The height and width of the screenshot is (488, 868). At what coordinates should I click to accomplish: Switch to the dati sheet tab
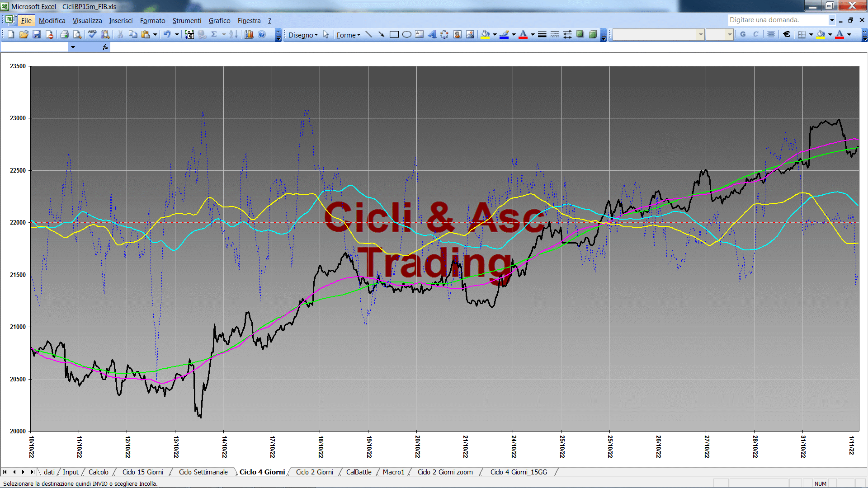(49, 472)
